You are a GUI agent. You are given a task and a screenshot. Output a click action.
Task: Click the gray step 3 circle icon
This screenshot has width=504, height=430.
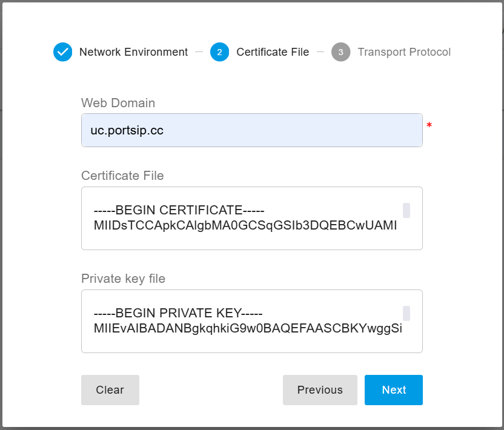pos(340,52)
